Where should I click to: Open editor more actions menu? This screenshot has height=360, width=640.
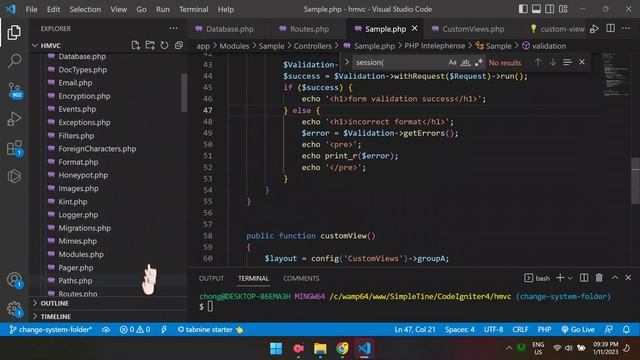pos(626,28)
